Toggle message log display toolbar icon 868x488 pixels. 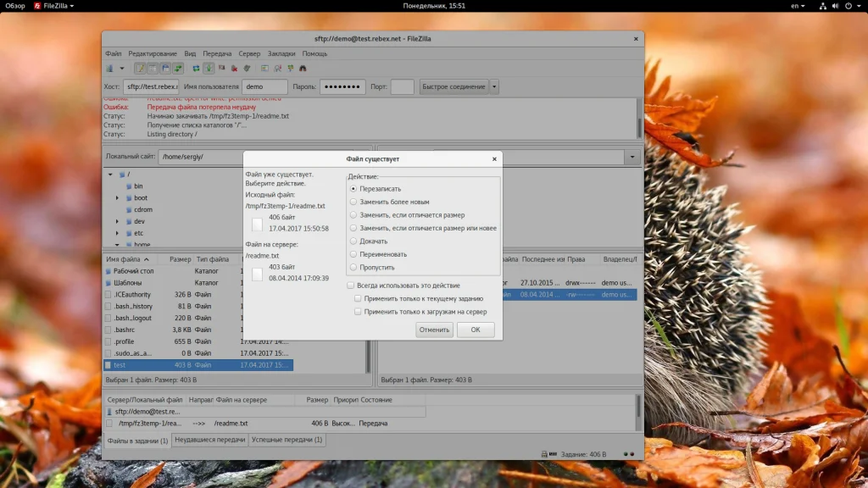[140, 69]
